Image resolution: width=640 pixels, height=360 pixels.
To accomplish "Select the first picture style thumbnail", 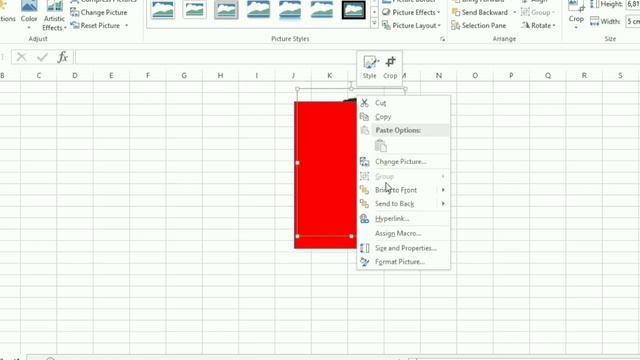I will (163, 9).
